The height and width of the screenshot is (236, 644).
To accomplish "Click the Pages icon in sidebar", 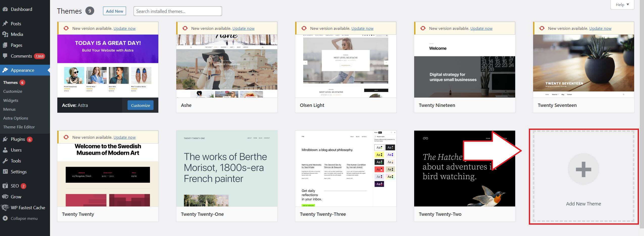I will click(x=5, y=45).
